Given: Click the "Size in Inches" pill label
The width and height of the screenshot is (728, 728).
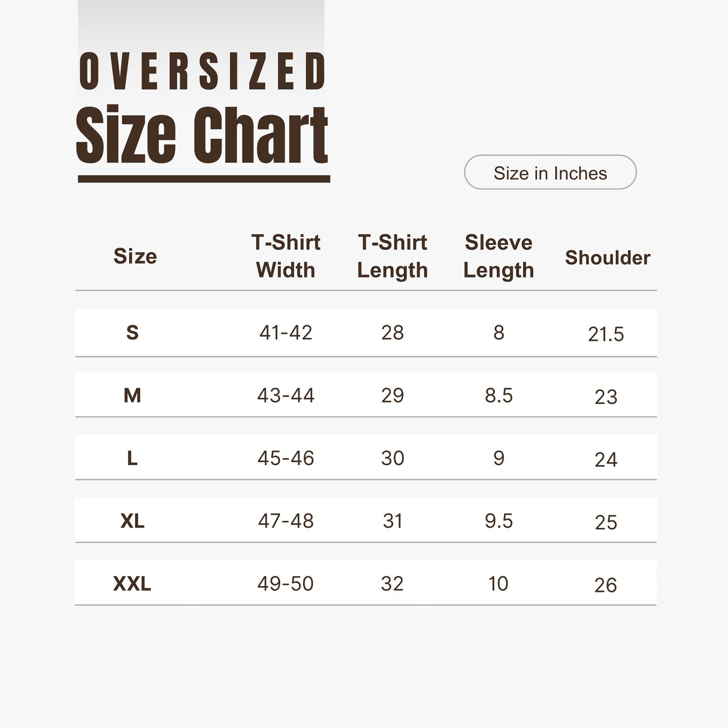Looking at the screenshot, I should (550, 173).
